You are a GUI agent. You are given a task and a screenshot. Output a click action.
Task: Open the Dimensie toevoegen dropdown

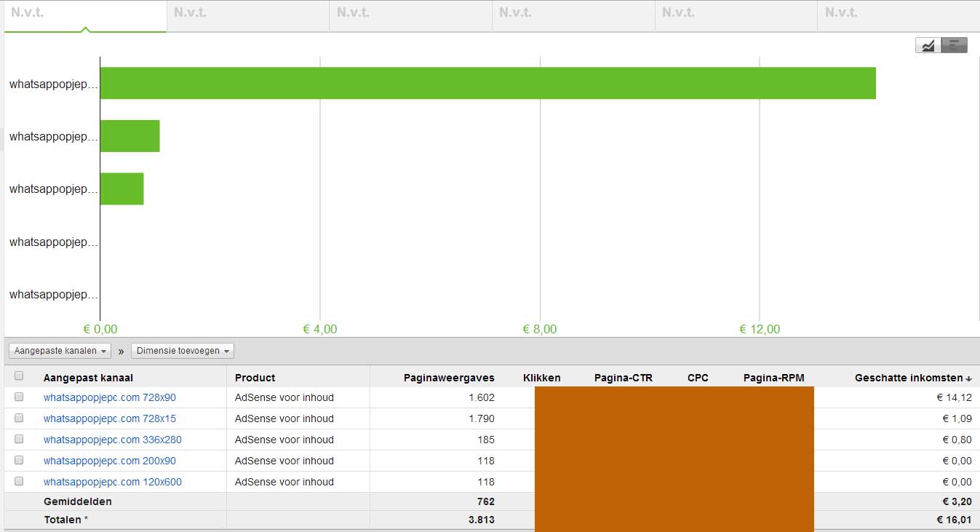tap(183, 351)
